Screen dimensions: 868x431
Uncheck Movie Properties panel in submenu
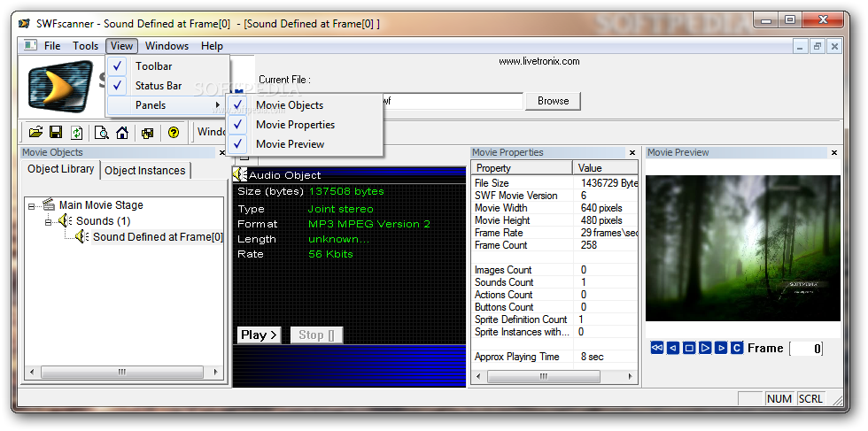coord(305,125)
